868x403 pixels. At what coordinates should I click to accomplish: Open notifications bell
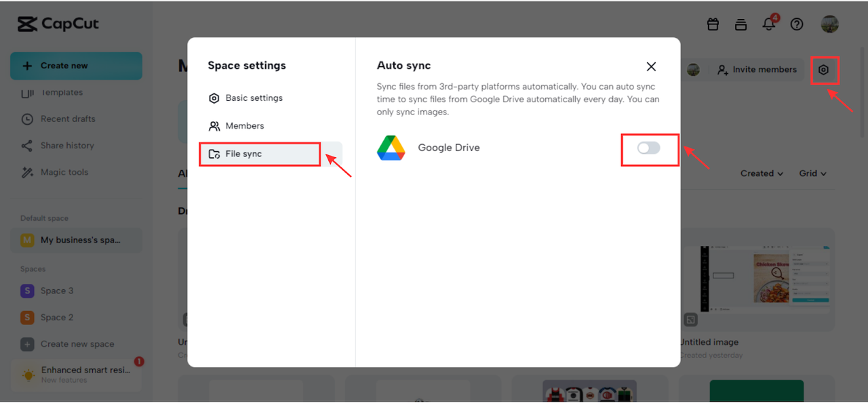[x=768, y=24]
